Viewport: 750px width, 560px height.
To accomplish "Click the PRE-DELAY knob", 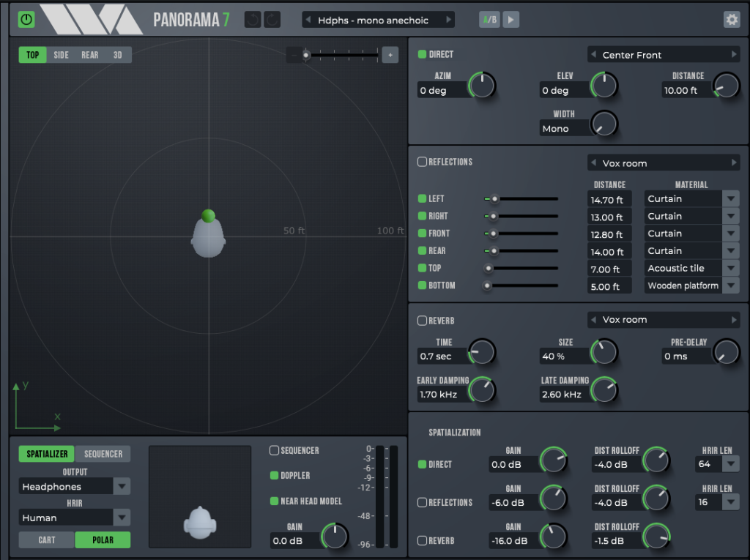I will (727, 352).
